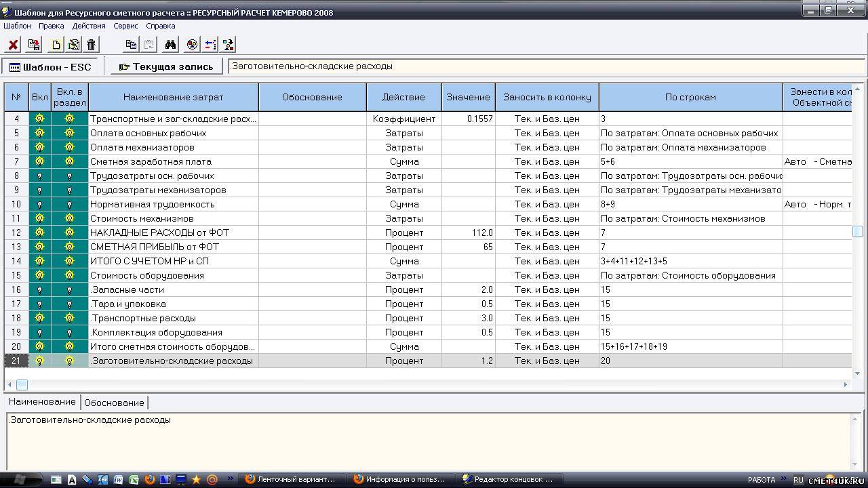Open the Шаблон menu
This screenshot has height=488, width=868.
click(17, 26)
